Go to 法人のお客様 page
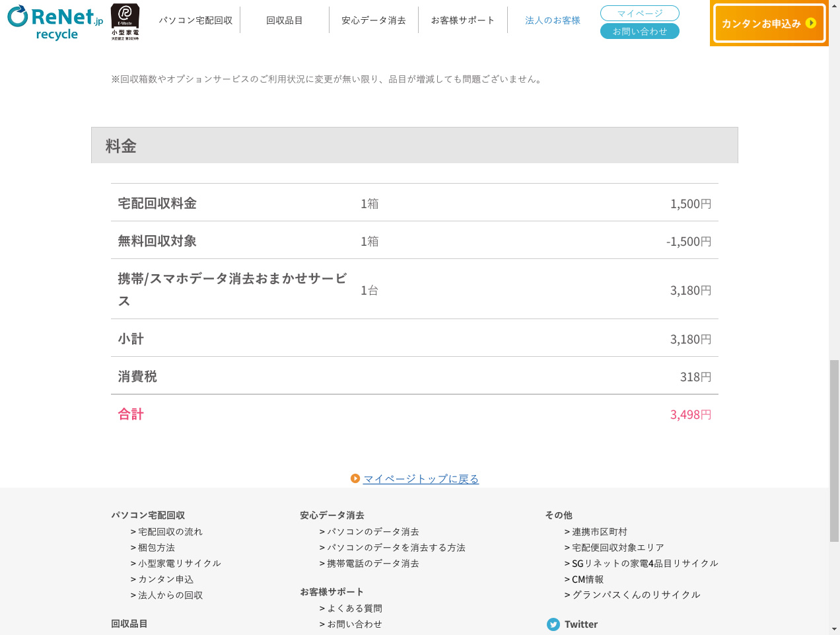Image resolution: width=840 pixels, height=635 pixels. [552, 20]
